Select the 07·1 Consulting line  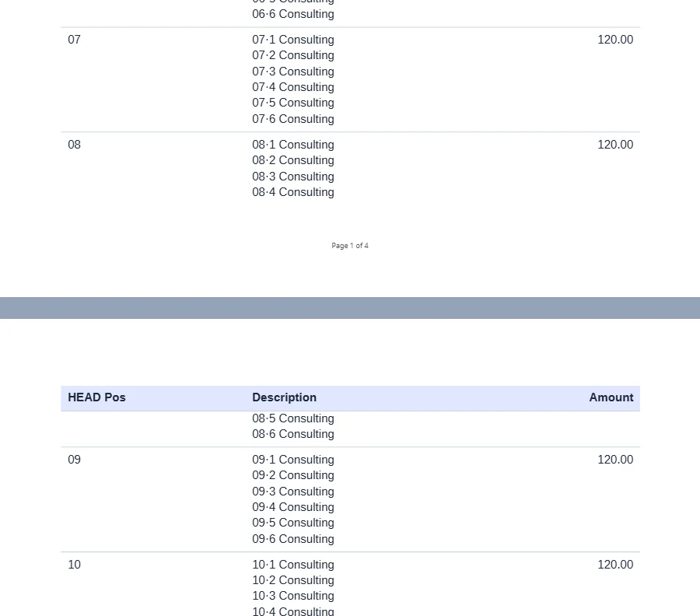coord(293,40)
